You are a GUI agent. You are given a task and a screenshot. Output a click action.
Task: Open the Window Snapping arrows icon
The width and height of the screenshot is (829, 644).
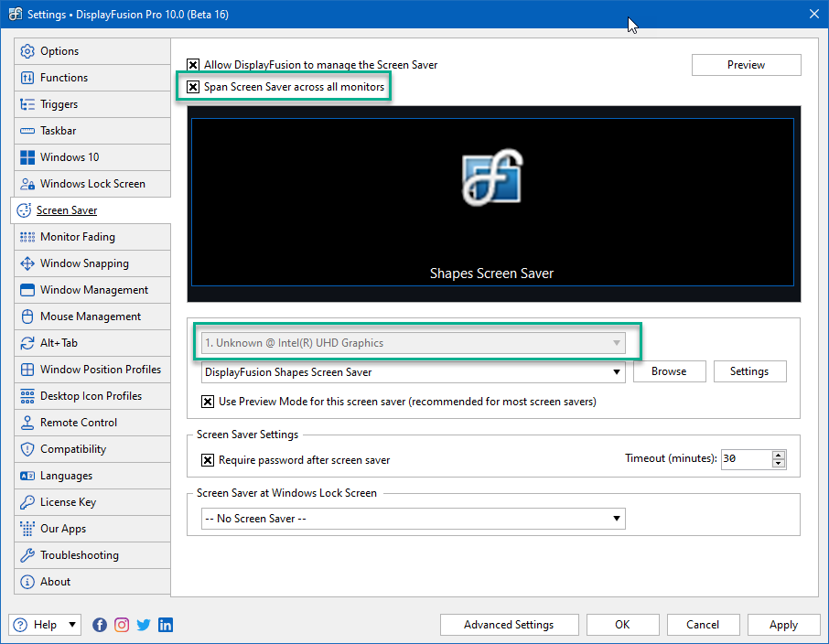(x=27, y=263)
